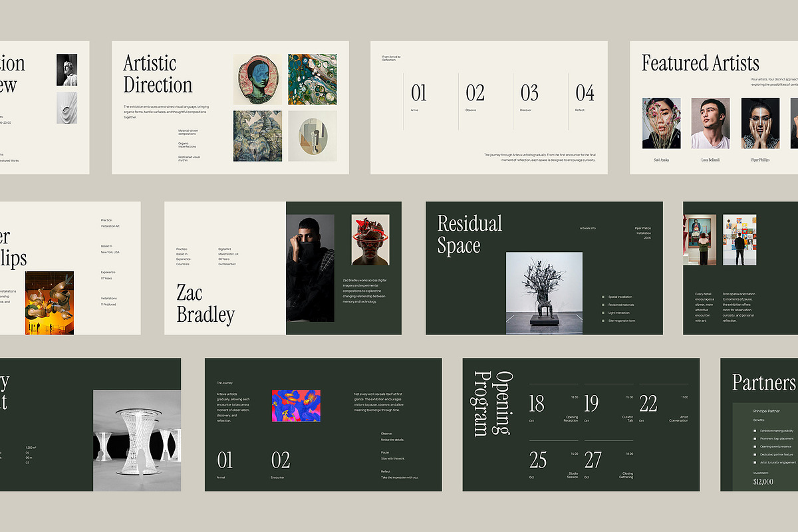Click the 'Piper Phillips' name caption under portrait
The height and width of the screenshot is (532, 798).
pos(760,160)
